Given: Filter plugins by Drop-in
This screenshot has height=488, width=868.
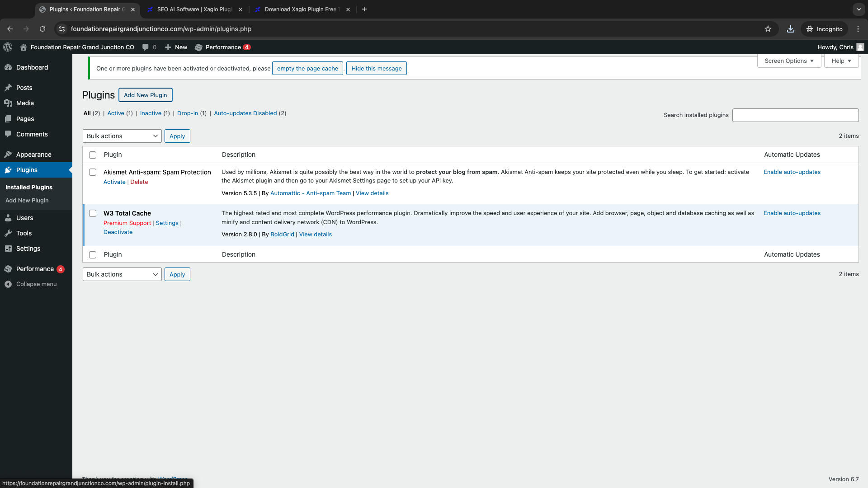Looking at the screenshot, I should pos(188,113).
